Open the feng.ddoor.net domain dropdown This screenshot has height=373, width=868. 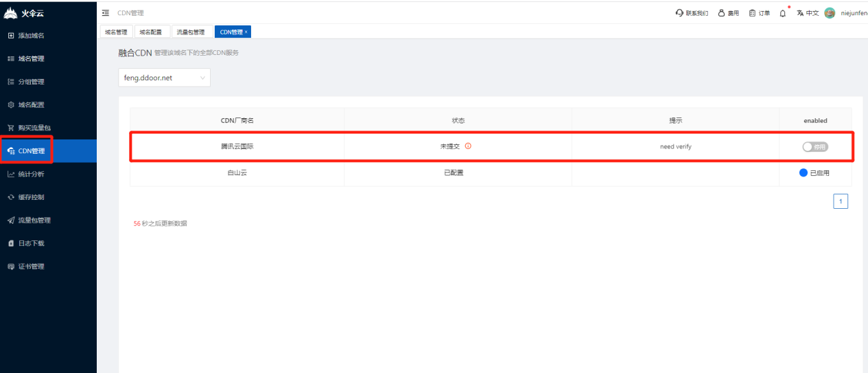(x=164, y=78)
